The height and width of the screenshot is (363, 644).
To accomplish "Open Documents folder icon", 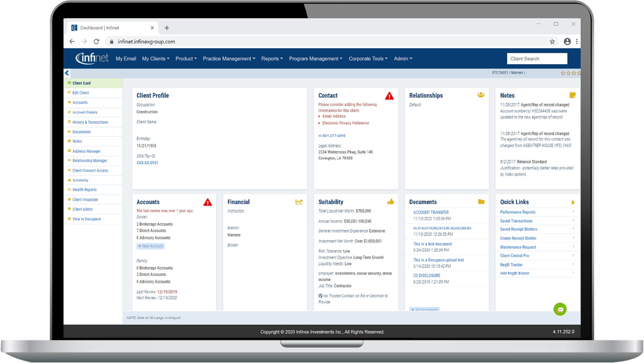I will 481,201.
